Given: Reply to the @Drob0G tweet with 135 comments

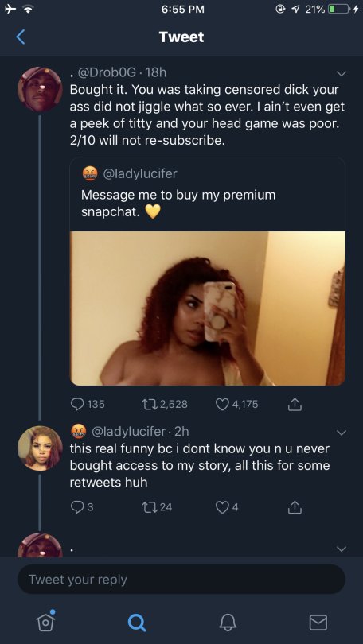Looking at the screenshot, I should tap(77, 404).
